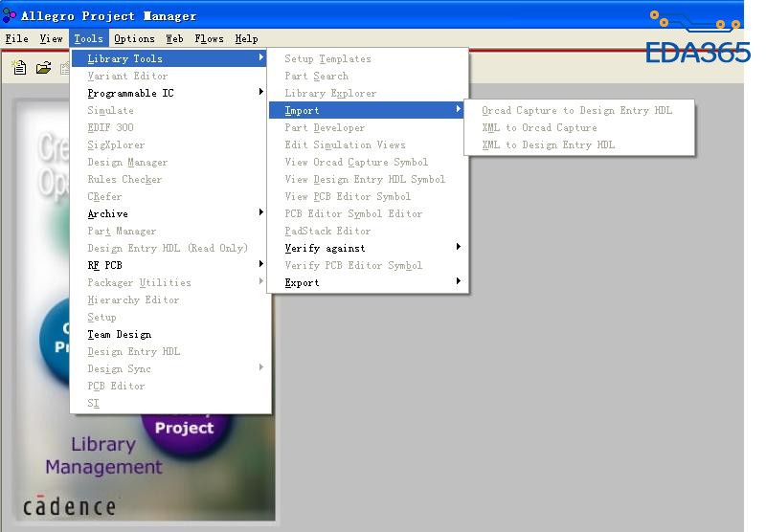Open the Flows menu
Viewport: 766px width, 532px height.
pos(209,38)
